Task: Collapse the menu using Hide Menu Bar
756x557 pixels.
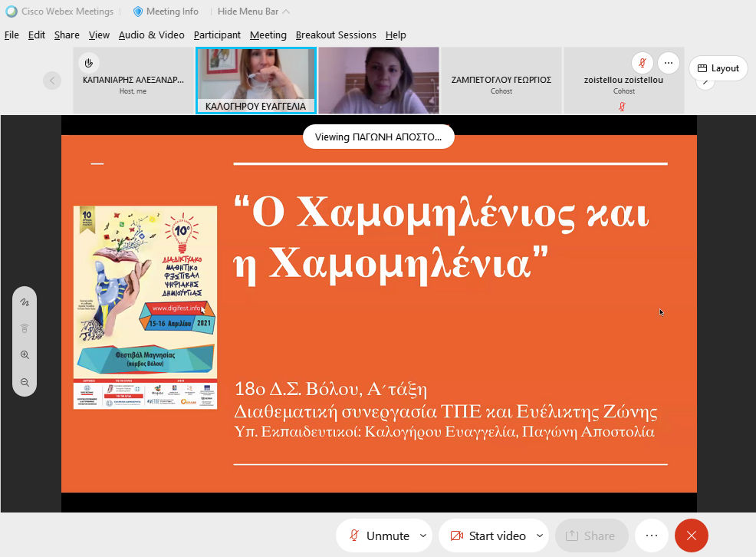Action: point(254,12)
